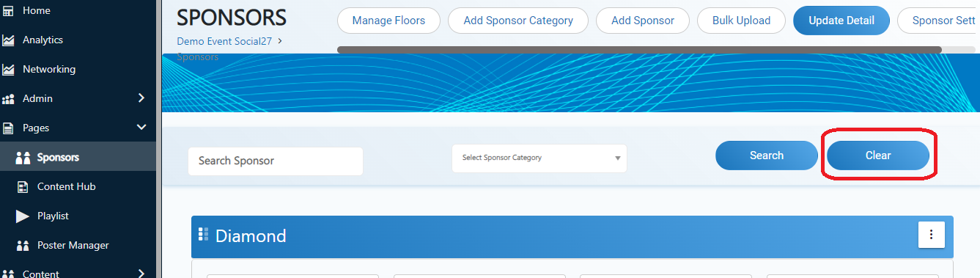Open the Diamond category three-dot menu
Image resolution: width=980 pixels, height=278 pixels.
pyautogui.click(x=932, y=235)
